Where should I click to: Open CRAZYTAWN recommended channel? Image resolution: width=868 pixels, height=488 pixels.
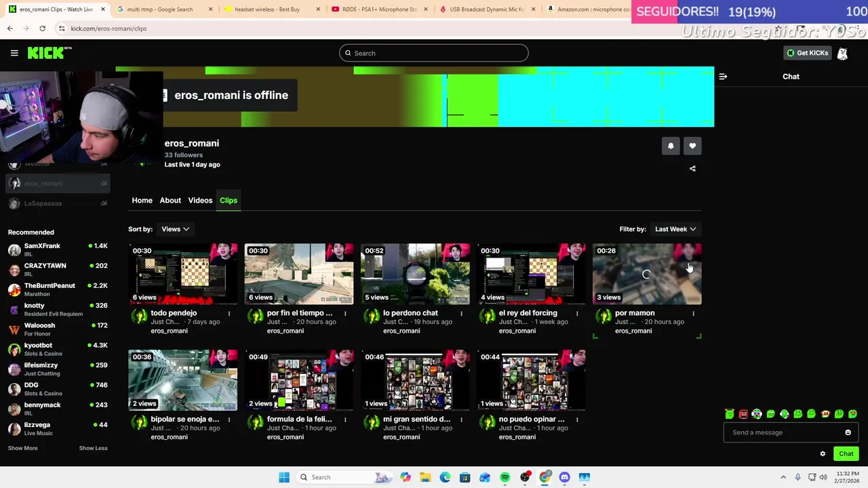pyautogui.click(x=58, y=270)
